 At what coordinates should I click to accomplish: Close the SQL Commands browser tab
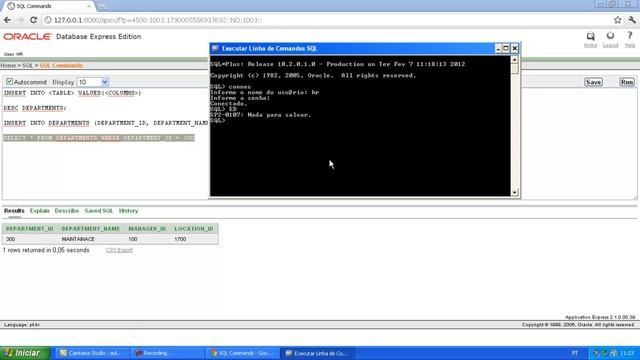tap(89, 6)
